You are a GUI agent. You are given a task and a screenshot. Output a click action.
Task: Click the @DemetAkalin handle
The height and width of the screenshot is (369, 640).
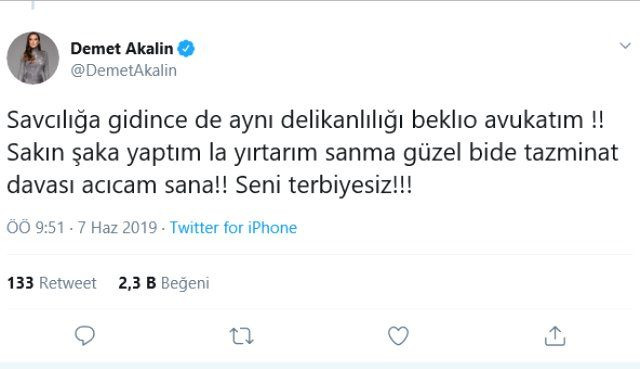[124, 70]
